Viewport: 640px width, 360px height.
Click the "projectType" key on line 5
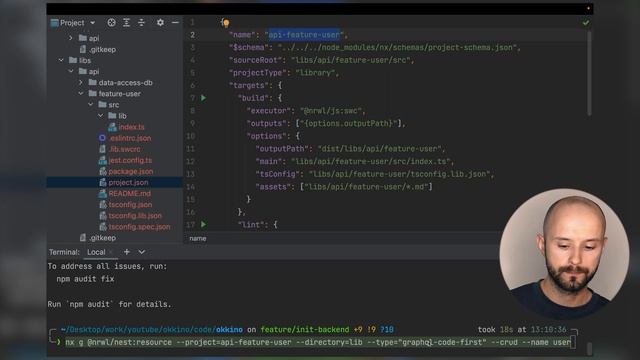click(x=258, y=73)
